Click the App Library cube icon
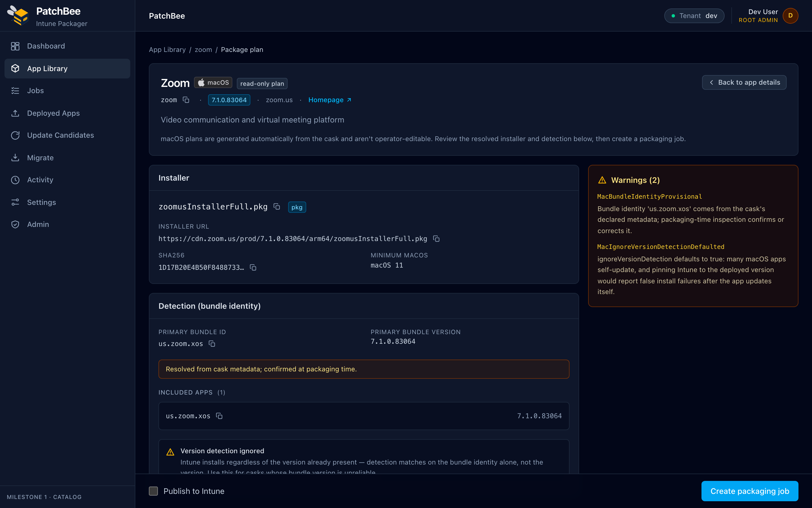812x508 pixels. coord(15,69)
